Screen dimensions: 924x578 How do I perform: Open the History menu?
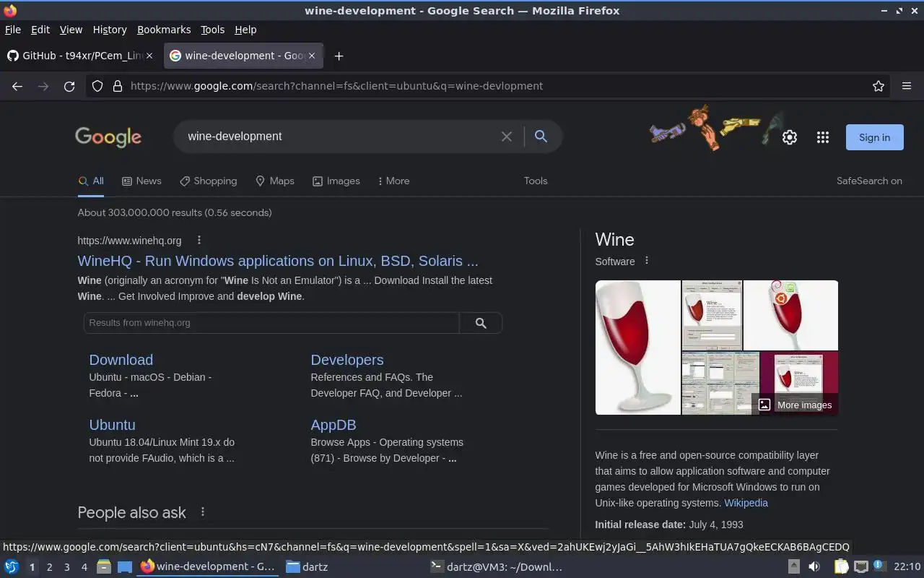[110, 30]
